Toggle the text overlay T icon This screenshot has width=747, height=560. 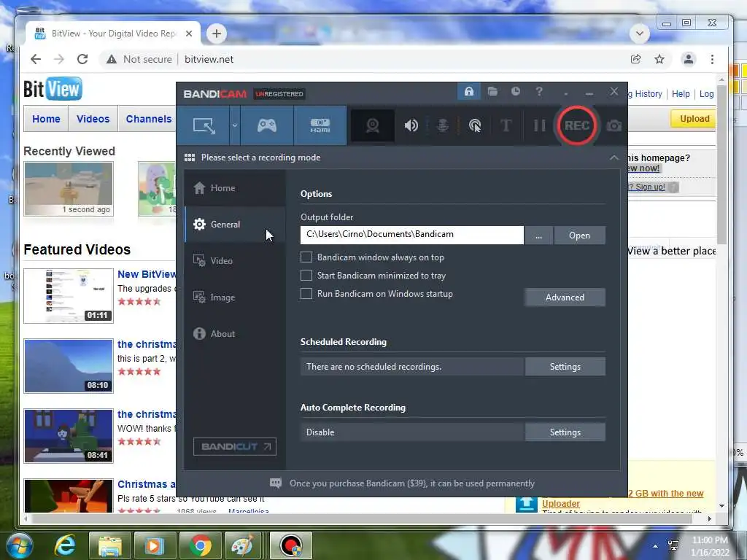click(x=506, y=125)
